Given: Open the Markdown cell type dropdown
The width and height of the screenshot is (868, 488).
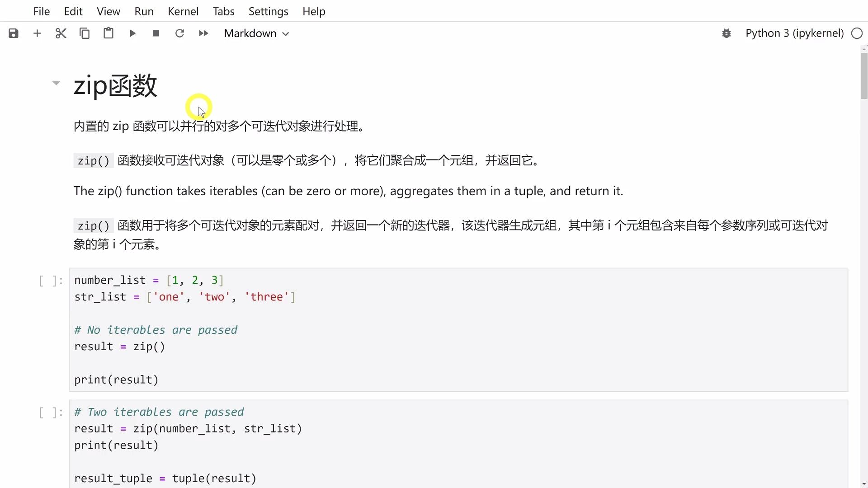Looking at the screenshot, I should coord(256,33).
